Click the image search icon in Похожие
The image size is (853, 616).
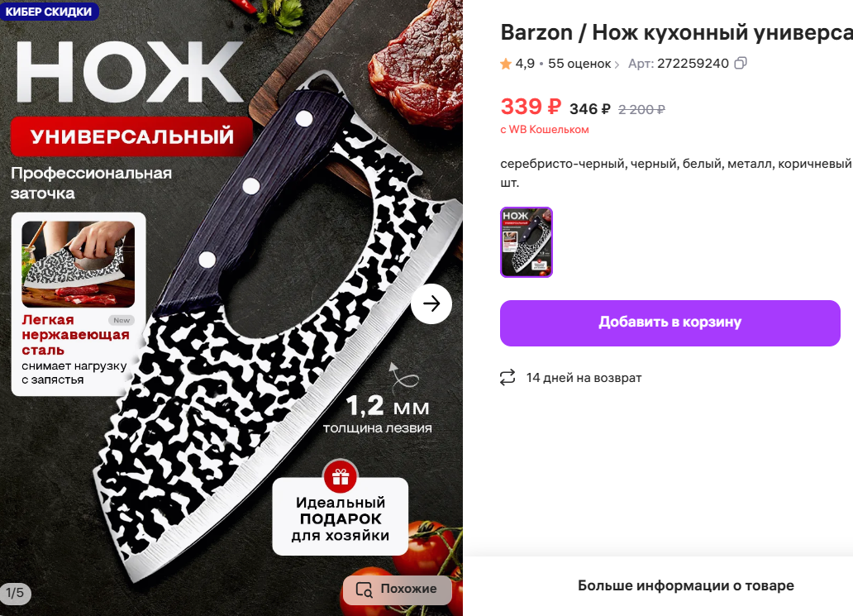click(x=364, y=590)
